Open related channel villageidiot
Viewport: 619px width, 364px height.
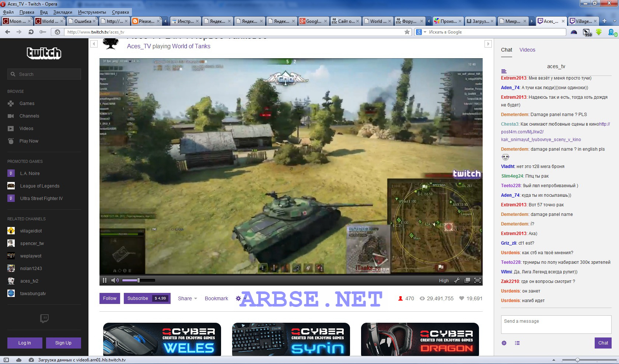click(x=31, y=231)
